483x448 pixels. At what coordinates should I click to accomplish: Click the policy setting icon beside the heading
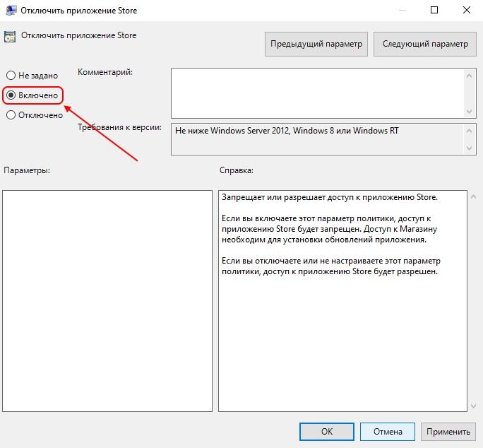coord(10,37)
